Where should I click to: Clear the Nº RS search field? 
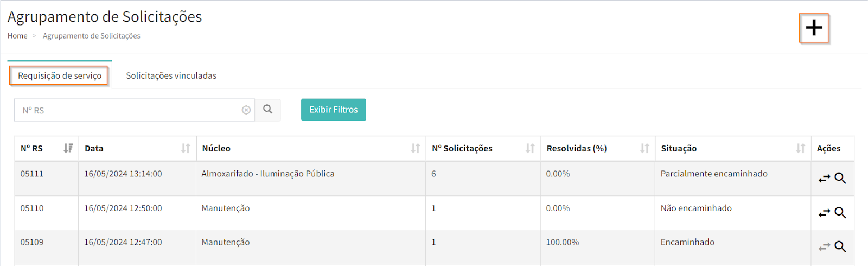246,110
